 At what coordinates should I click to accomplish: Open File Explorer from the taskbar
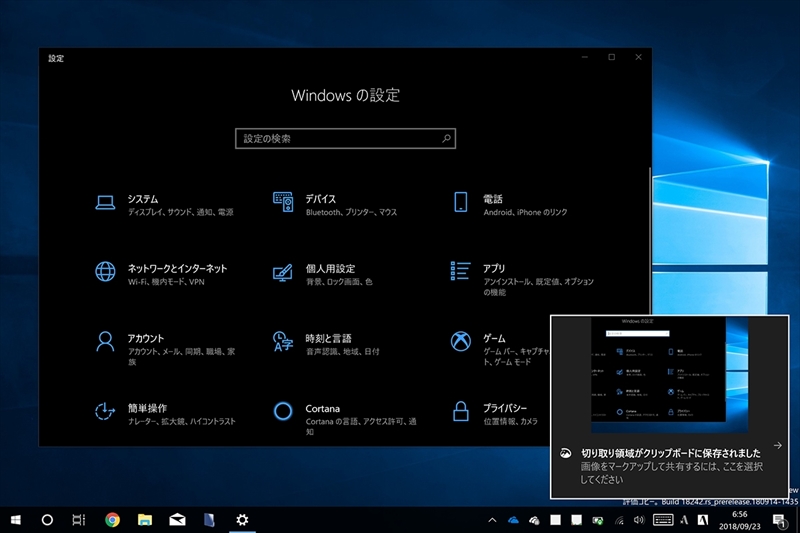coord(145,520)
